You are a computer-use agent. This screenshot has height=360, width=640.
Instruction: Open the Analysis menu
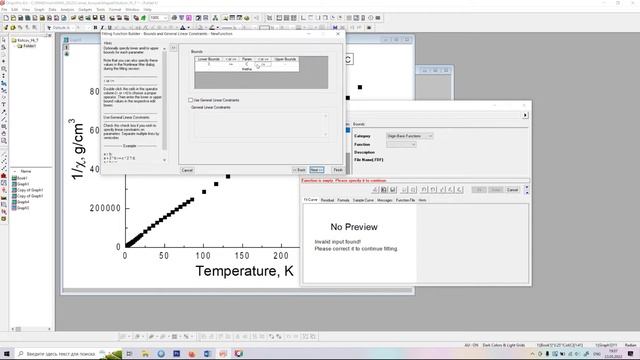[67, 9]
